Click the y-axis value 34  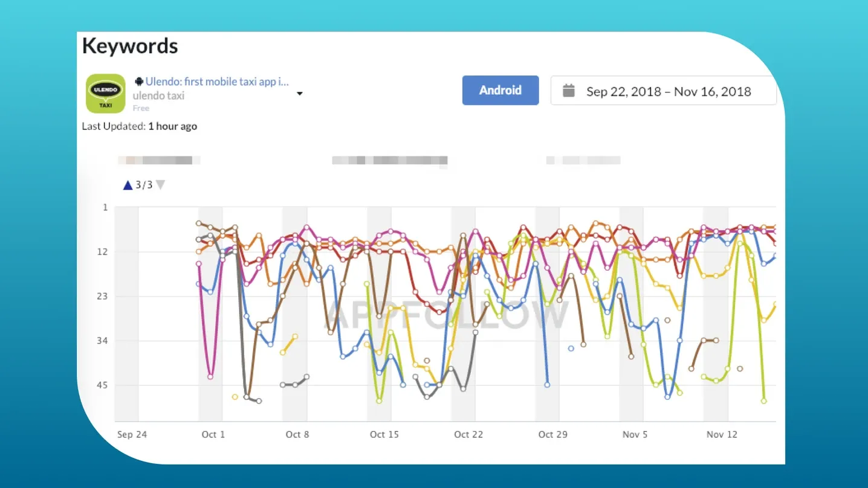click(x=104, y=341)
